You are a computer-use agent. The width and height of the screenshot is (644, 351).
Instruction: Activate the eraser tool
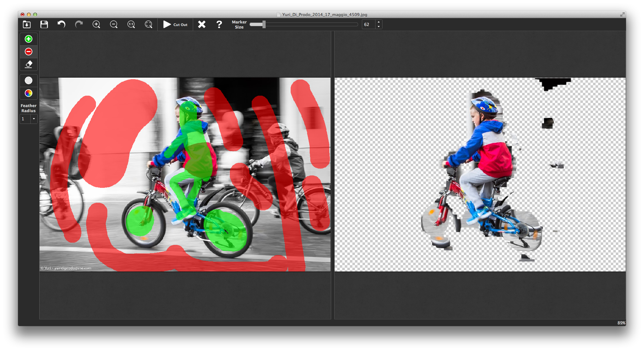pos(28,64)
